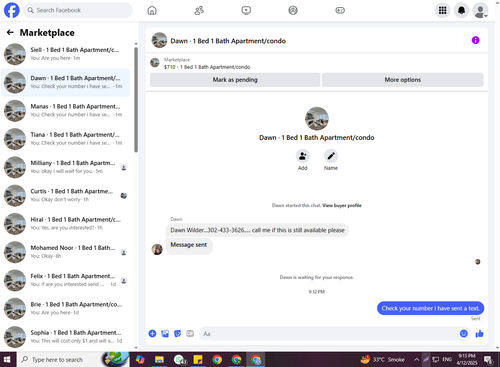Select the Dawn conversation in chat list
The height and width of the screenshot is (367, 500).
66,82
